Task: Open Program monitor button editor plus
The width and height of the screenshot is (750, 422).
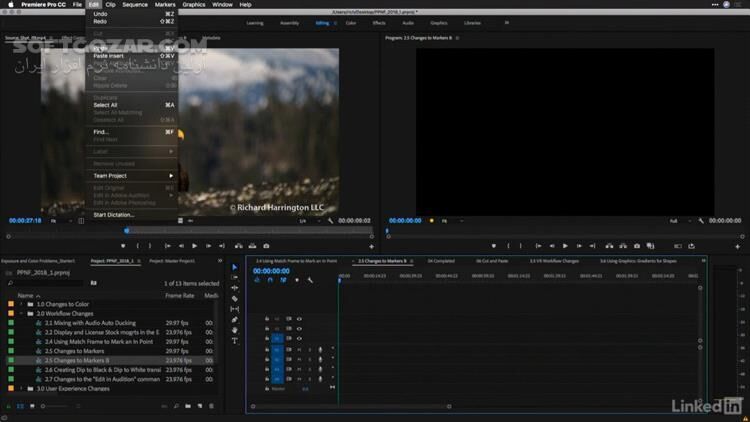Action: (737, 246)
